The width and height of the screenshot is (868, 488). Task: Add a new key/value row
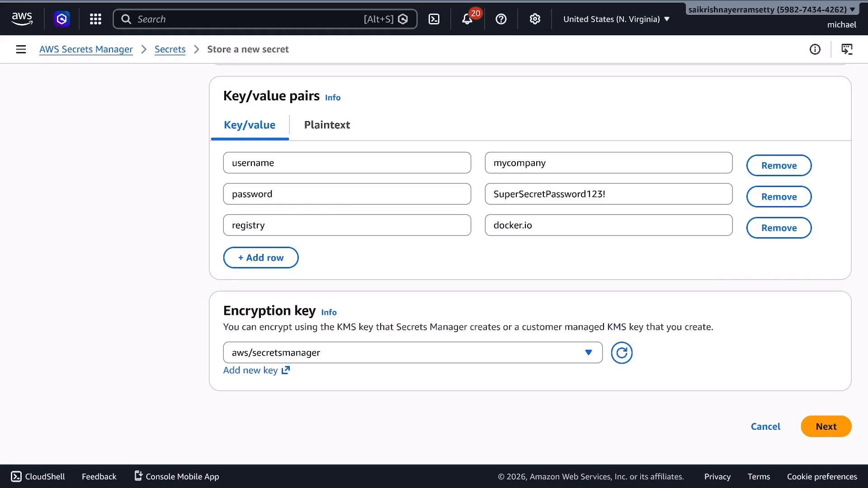[x=261, y=258]
